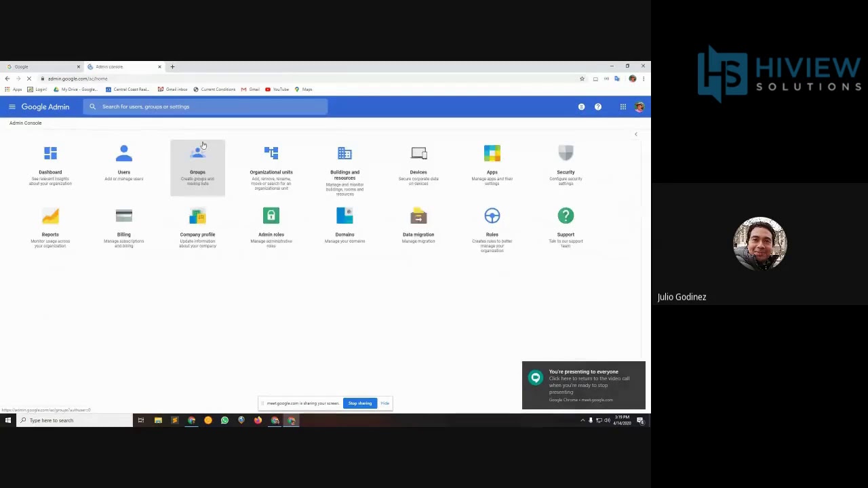This screenshot has height=488, width=868.
Task: Click the round 8 icon beside Help
Action: pyautogui.click(x=581, y=106)
